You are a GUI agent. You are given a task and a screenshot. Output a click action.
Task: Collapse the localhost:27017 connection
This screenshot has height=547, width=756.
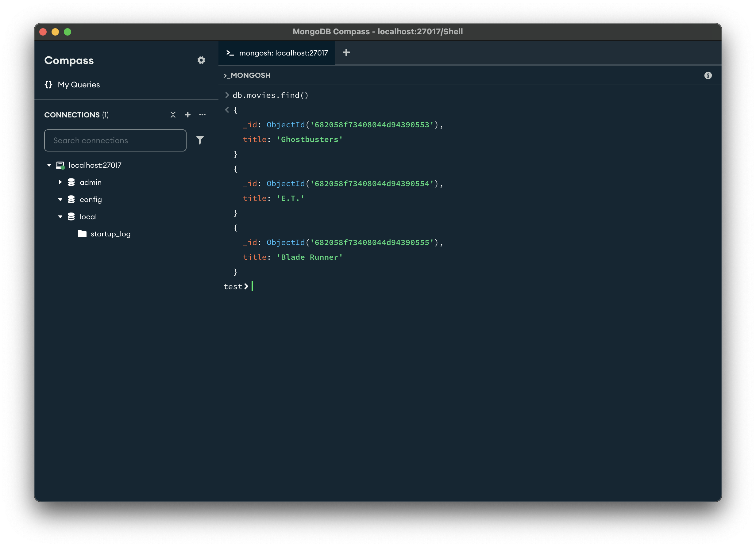click(x=49, y=165)
